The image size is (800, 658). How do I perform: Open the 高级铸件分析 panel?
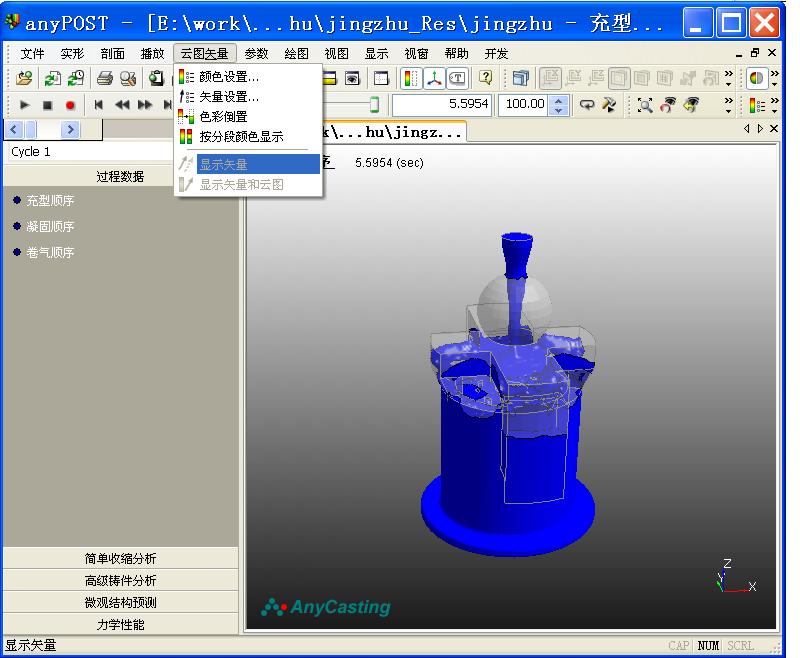pos(120,580)
